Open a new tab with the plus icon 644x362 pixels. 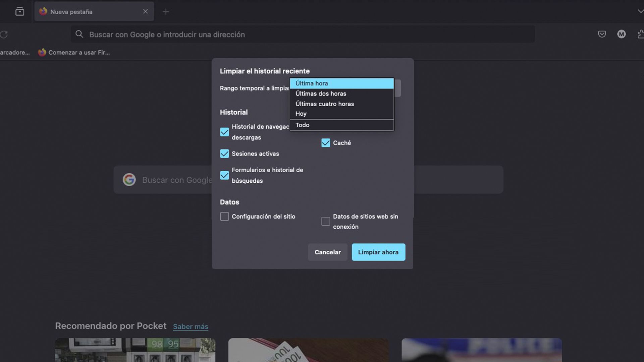coord(166,11)
